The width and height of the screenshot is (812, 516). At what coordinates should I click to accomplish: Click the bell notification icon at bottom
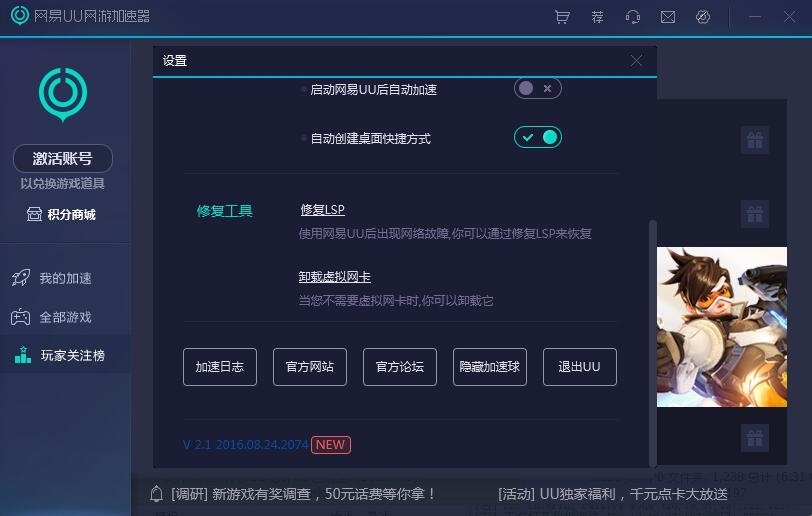[x=156, y=494]
